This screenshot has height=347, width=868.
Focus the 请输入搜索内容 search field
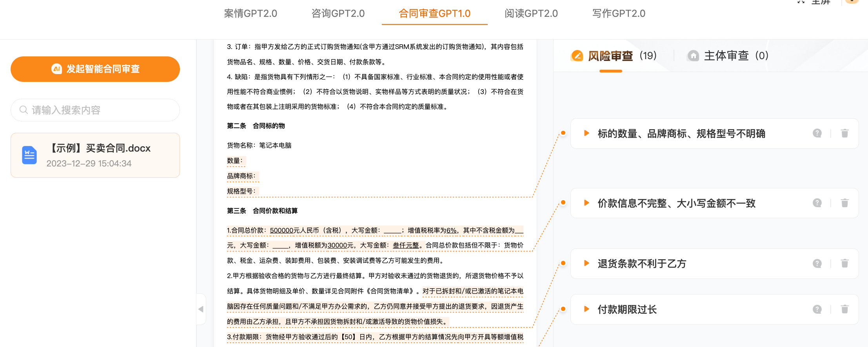(95, 110)
